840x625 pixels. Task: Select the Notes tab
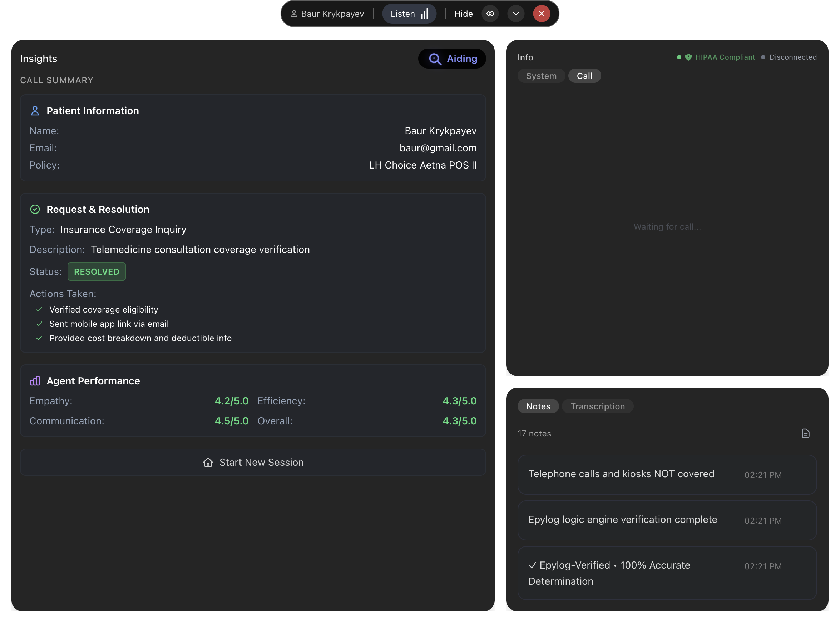(538, 406)
